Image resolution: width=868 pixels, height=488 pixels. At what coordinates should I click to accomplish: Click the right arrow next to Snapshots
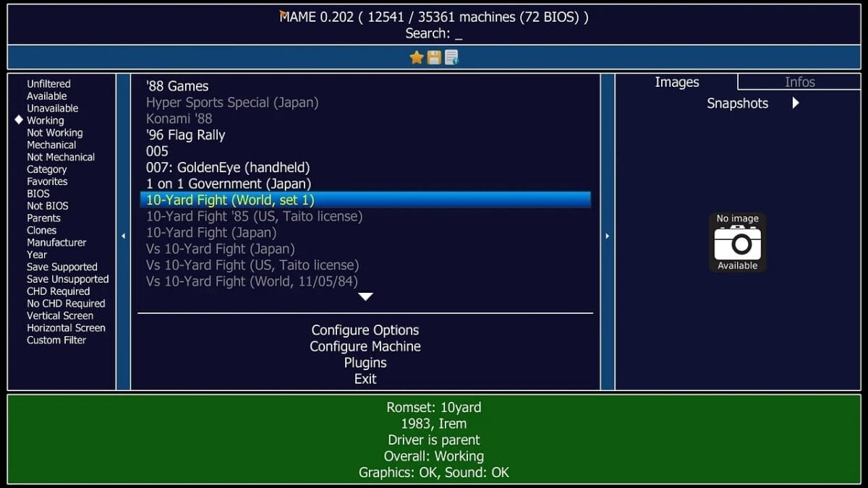point(796,103)
